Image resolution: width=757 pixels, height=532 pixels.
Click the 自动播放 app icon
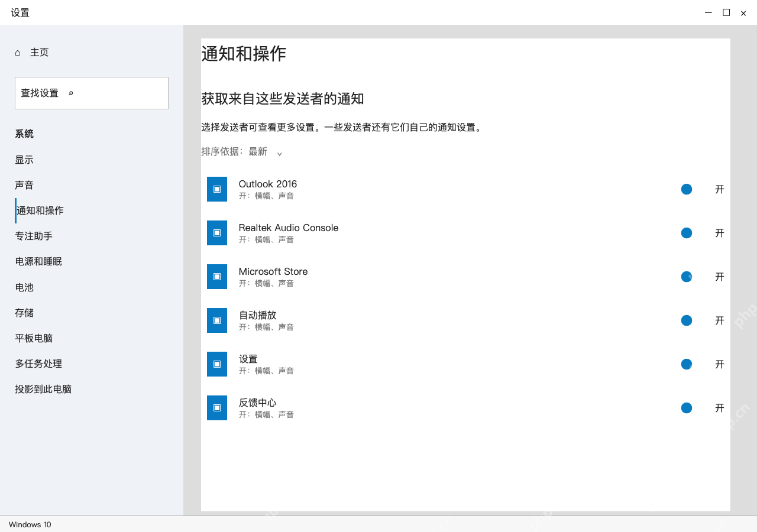point(217,320)
